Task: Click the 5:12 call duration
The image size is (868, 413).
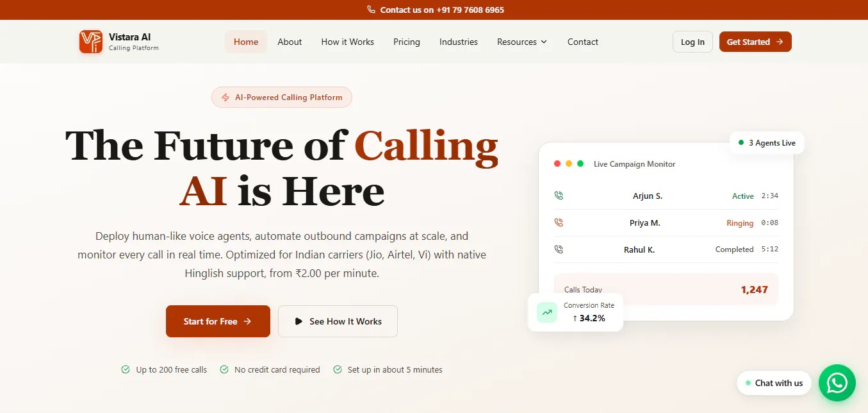Action: 770,249
